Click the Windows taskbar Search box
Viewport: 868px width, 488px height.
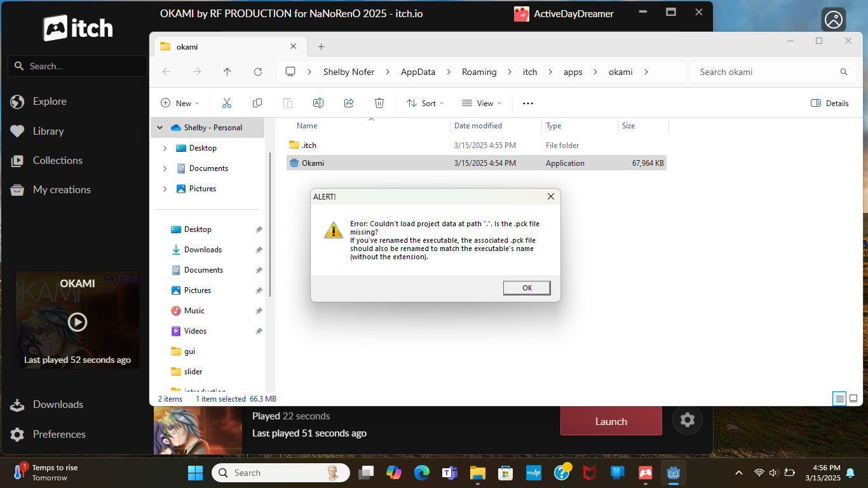[281, 473]
